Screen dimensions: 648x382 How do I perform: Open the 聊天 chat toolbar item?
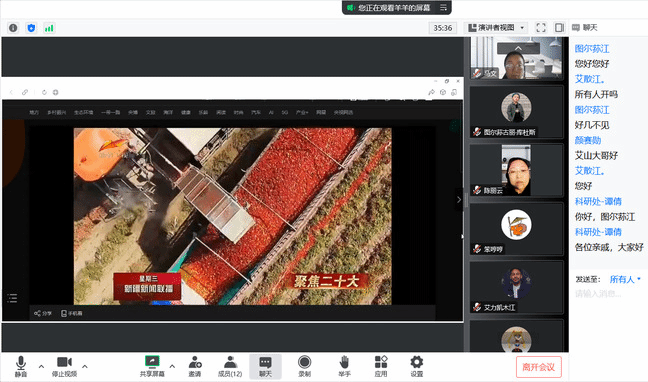click(265, 366)
